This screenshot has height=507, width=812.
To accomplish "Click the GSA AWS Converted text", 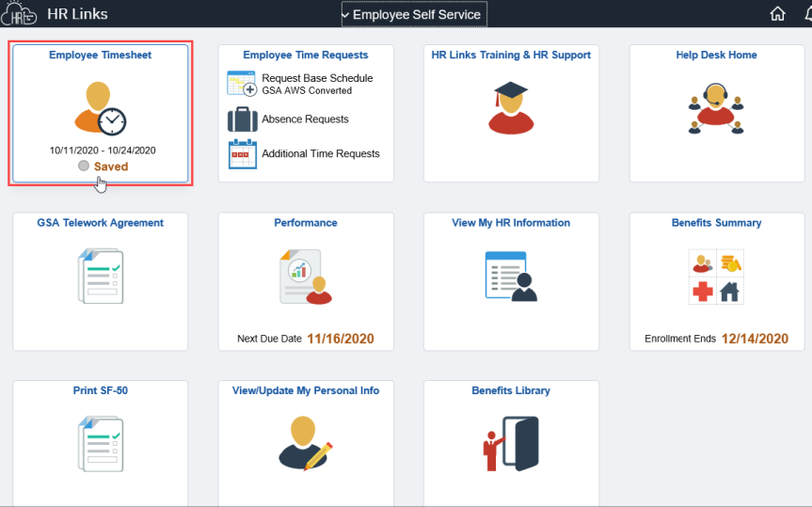I will 307,90.
